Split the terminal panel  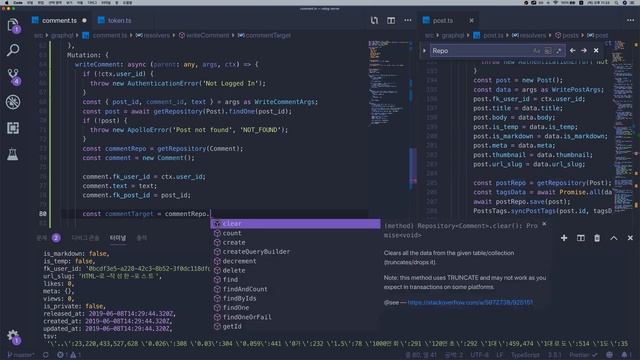point(580,238)
